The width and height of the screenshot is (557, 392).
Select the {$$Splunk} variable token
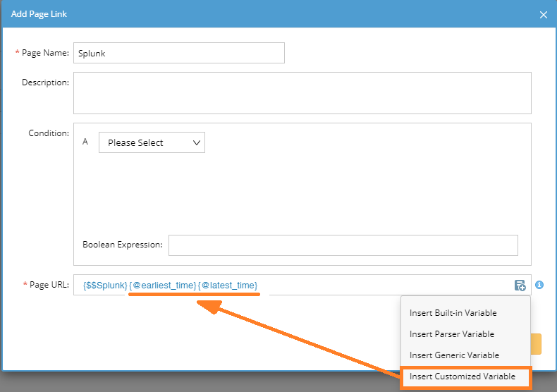105,285
